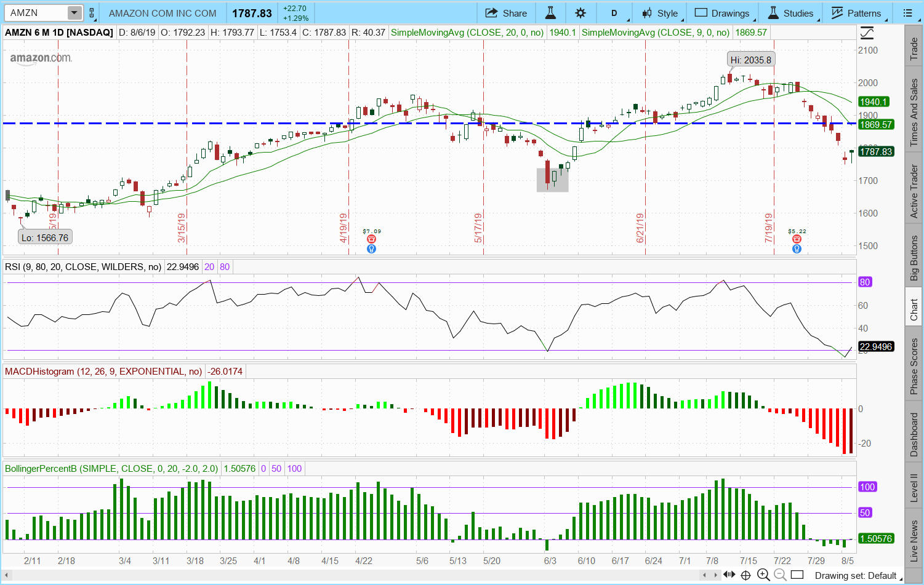Expand the Style dropdown
Viewport: 924px width, 585px height.
pos(660,13)
